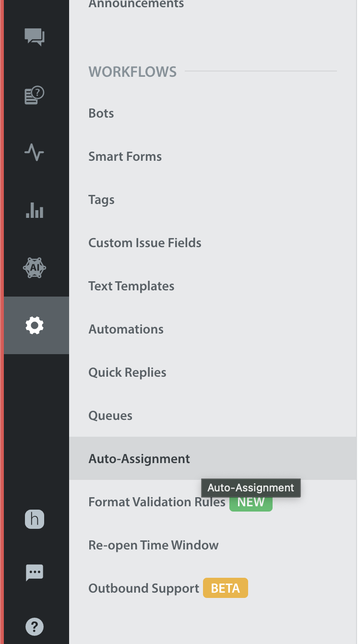Open the knowledge base FAQ icon
Viewport: 358px width, 644px height.
pos(35,95)
